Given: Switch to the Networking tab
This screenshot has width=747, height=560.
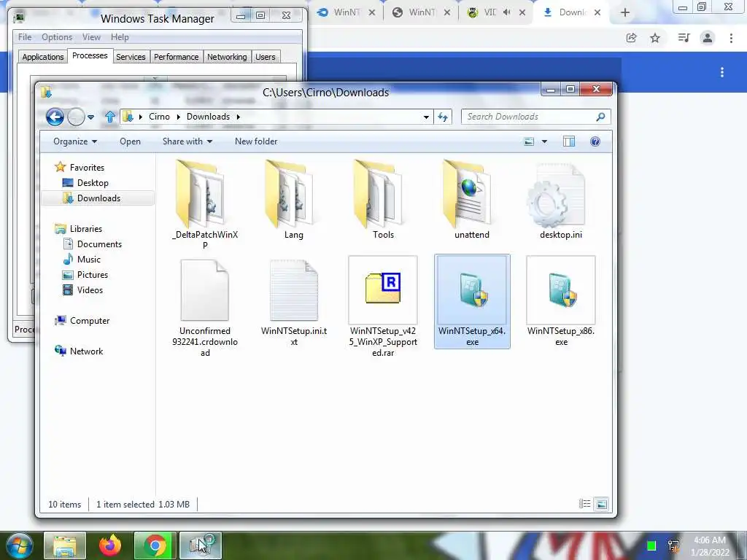Looking at the screenshot, I should (x=227, y=57).
